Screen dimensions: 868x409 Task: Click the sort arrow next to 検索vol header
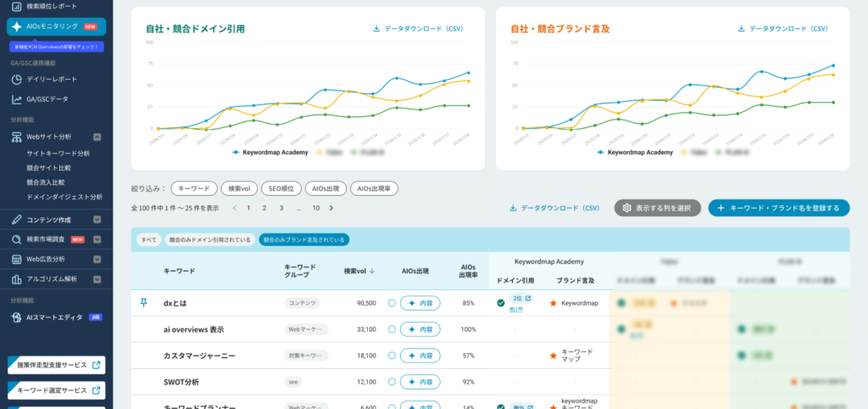373,271
